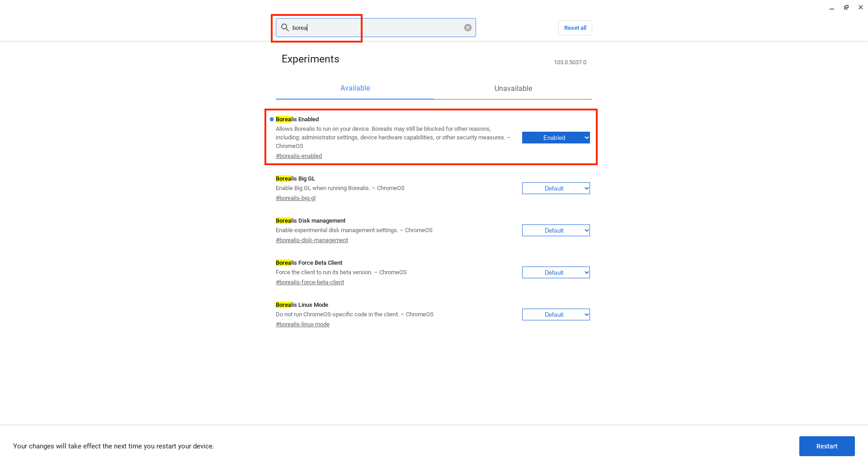Viewport: 868px width, 467px height.
Task: Click the Borealis Force Beta Client title
Action: [x=309, y=263]
